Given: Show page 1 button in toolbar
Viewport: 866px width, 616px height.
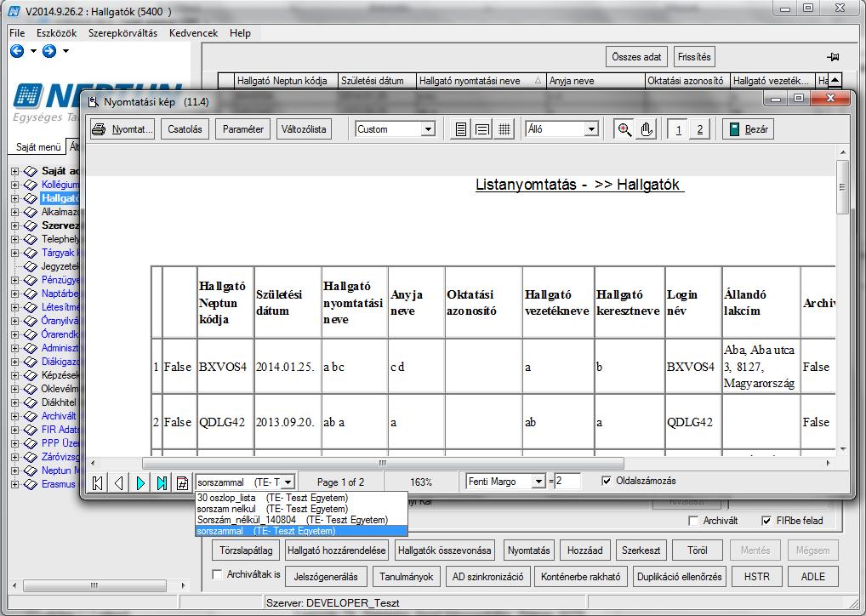Looking at the screenshot, I should 678,129.
